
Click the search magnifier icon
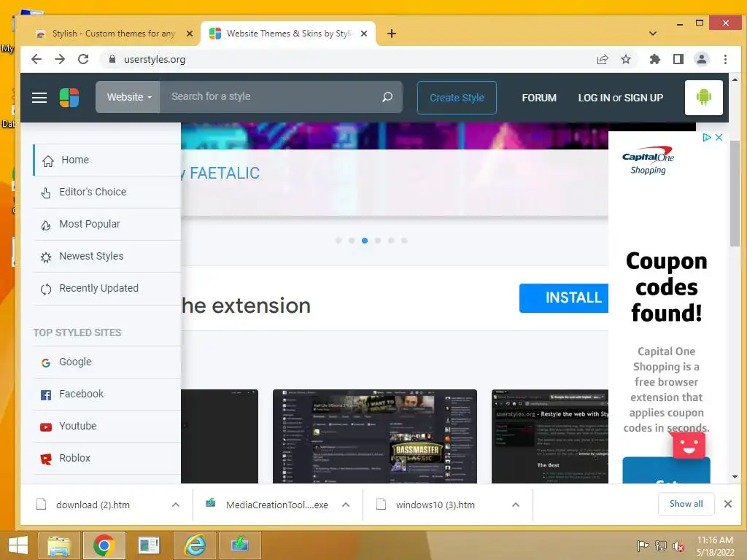[387, 97]
